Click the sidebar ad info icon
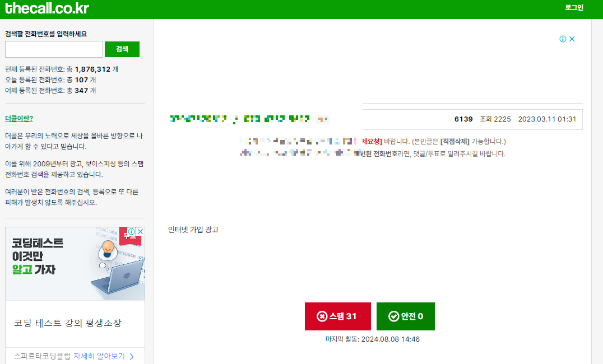The width and height of the screenshot is (603, 364). [x=132, y=231]
